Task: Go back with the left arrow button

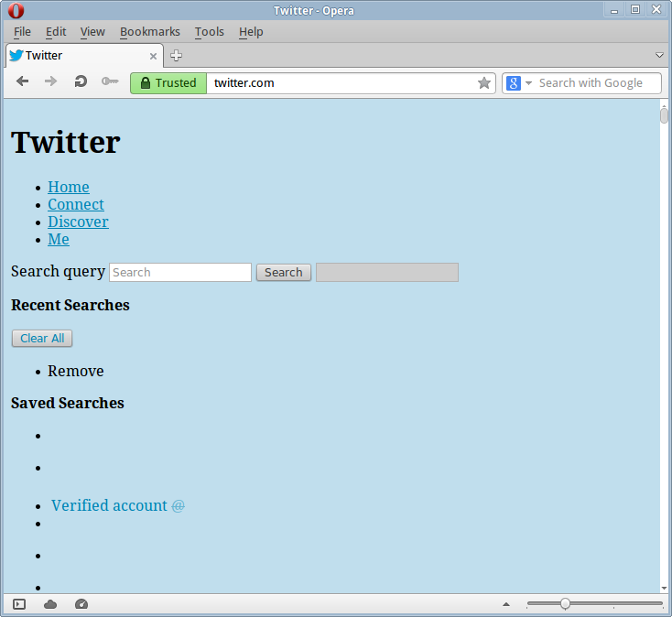Action: [x=22, y=81]
